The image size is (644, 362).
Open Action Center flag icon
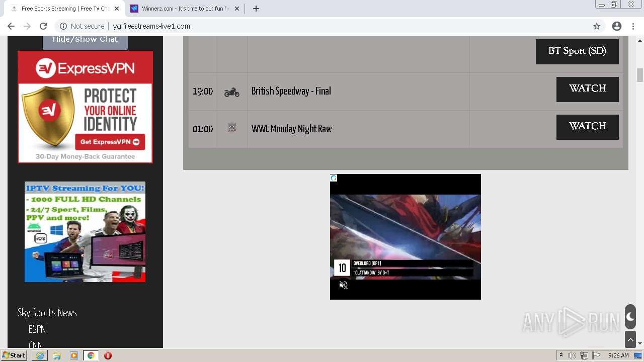click(596, 355)
